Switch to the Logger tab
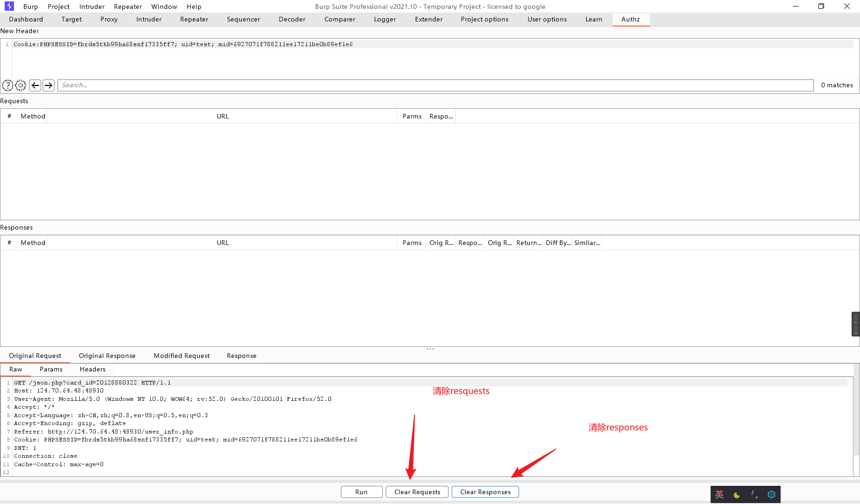Image resolution: width=860 pixels, height=504 pixels. tap(385, 19)
